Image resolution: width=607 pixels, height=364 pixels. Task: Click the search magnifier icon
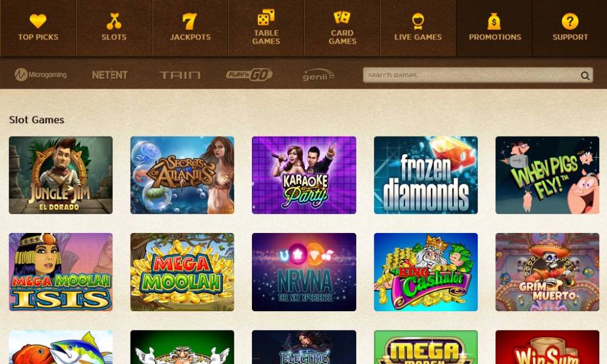(585, 75)
